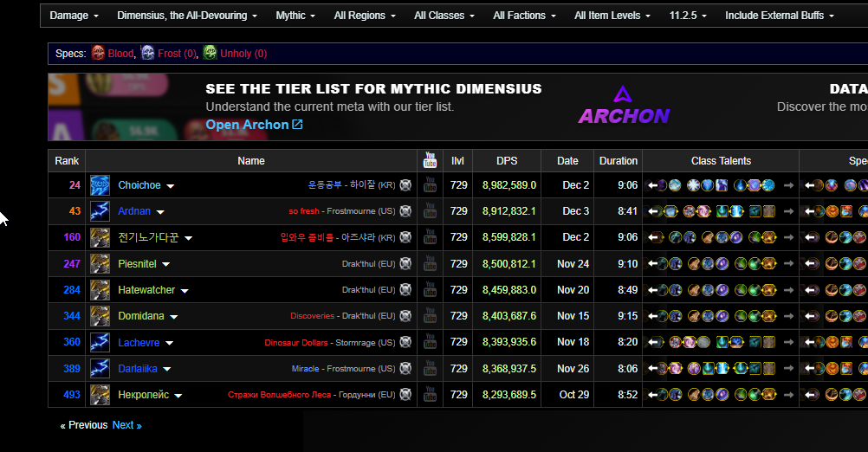This screenshot has height=452, width=868.
Task: Open Hatewatcher's character link
Action: [146, 290]
